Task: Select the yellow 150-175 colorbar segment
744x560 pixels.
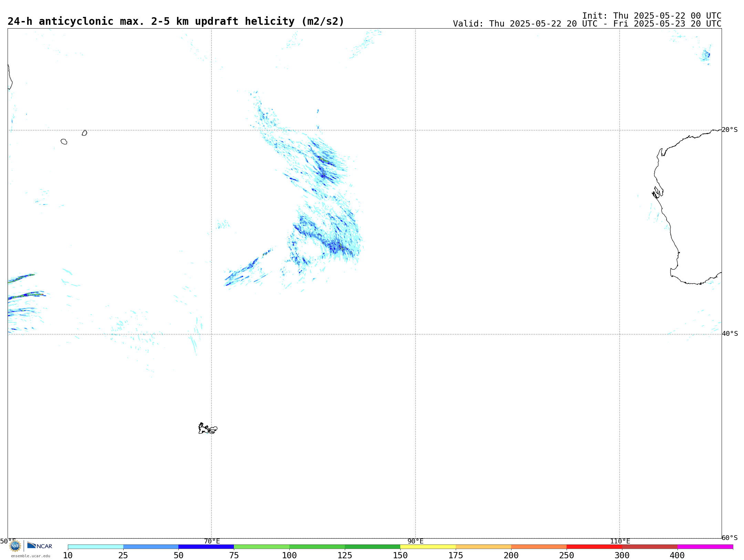Action: click(428, 547)
